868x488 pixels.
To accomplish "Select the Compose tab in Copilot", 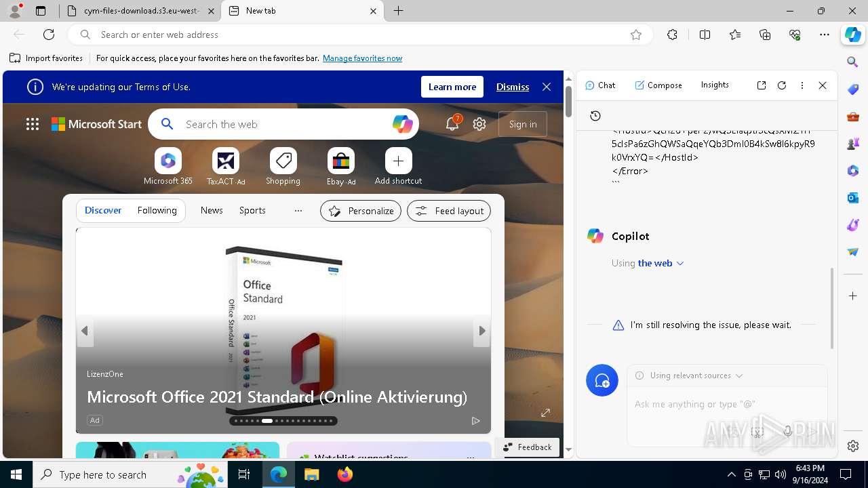I will 658,85.
